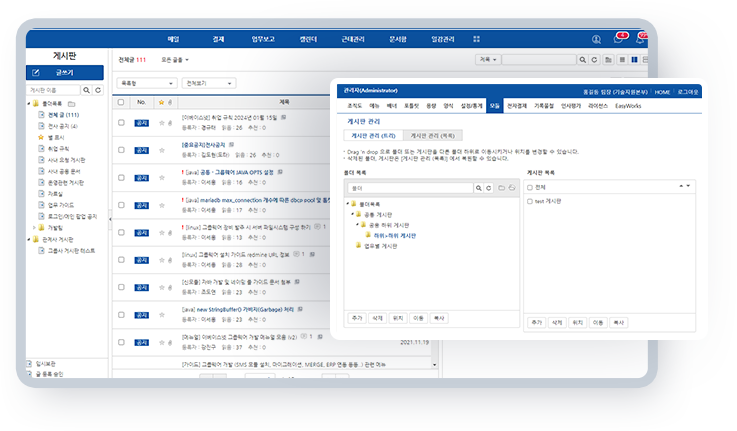Click the folder icon beside sidebar 폴더목록
This screenshot has width=737, height=431.
[71, 104]
